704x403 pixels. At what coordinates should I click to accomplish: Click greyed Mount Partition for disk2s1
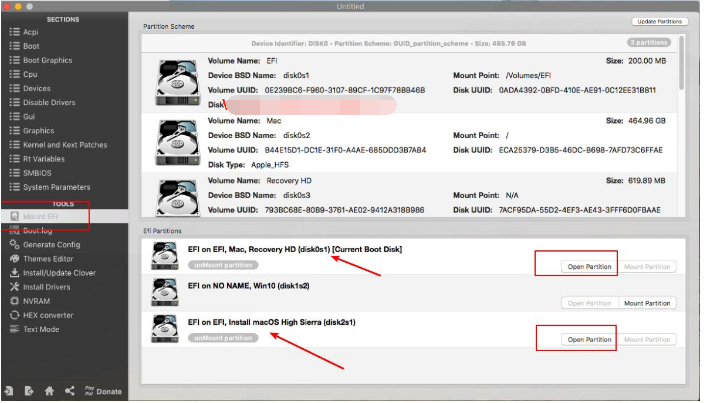tap(647, 340)
